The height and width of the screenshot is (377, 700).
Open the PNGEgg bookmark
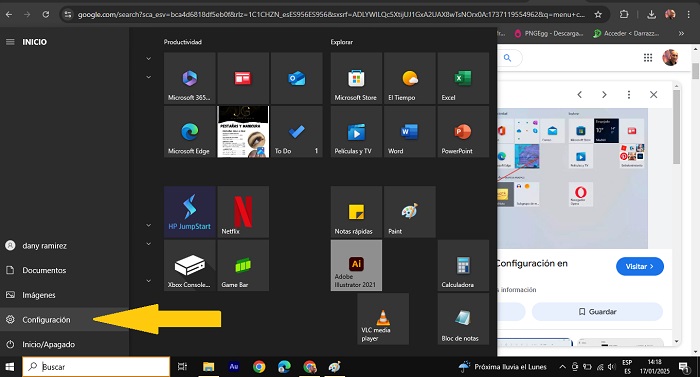(549, 34)
